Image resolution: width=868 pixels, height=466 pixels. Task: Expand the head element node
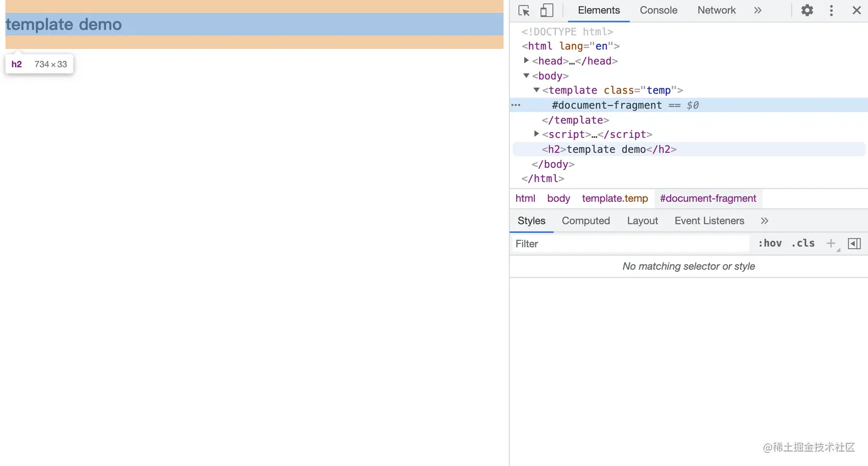coord(526,60)
